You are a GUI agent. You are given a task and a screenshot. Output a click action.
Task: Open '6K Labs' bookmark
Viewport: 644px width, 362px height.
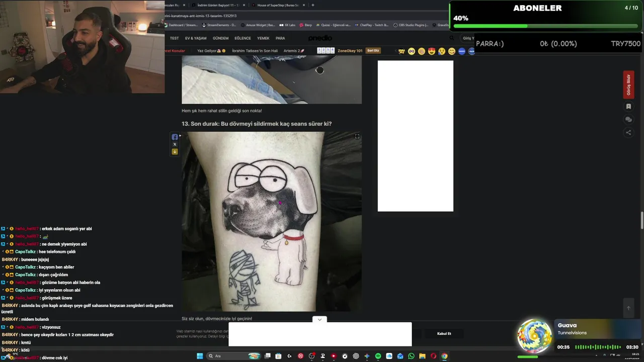(x=287, y=25)
